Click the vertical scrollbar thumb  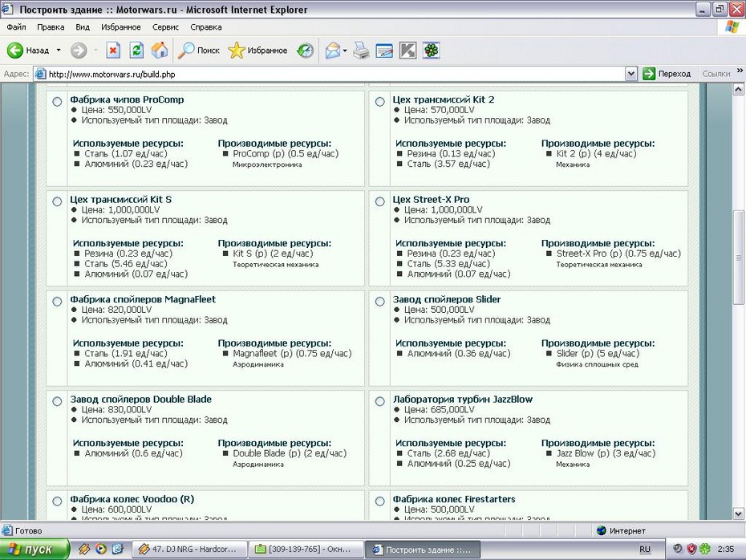point(739,257)
